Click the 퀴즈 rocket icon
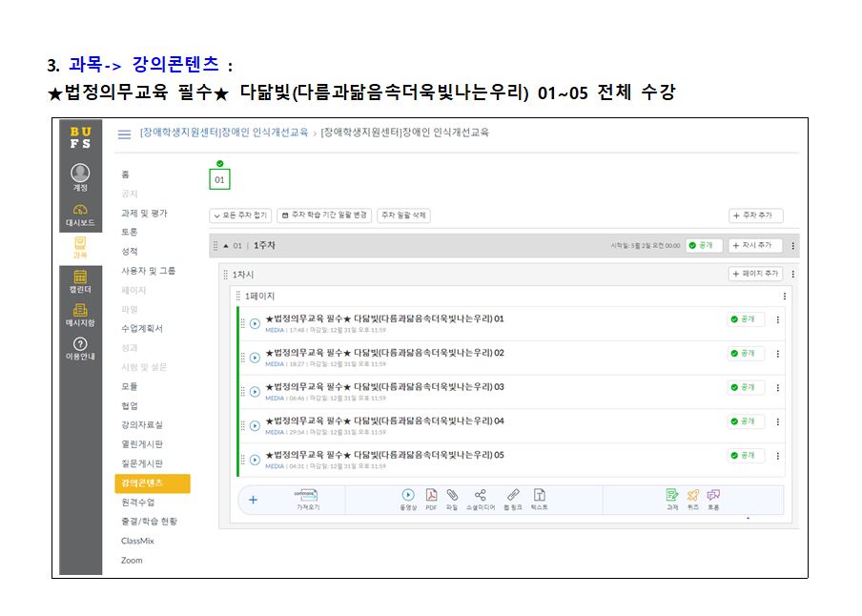The image size is (862, 616). point(693,495)
